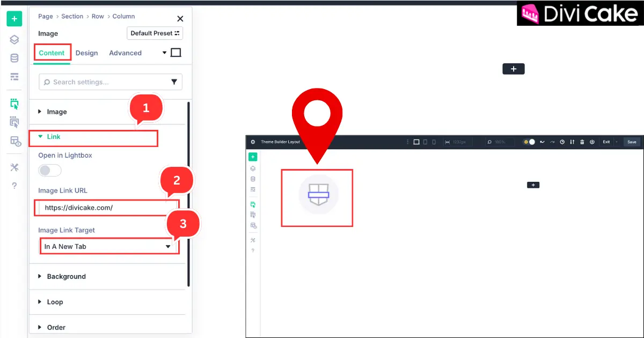The width and height of the screenshot is (644, 338).
Task: Switch to the Design tab
Action: tap(86, 53)
